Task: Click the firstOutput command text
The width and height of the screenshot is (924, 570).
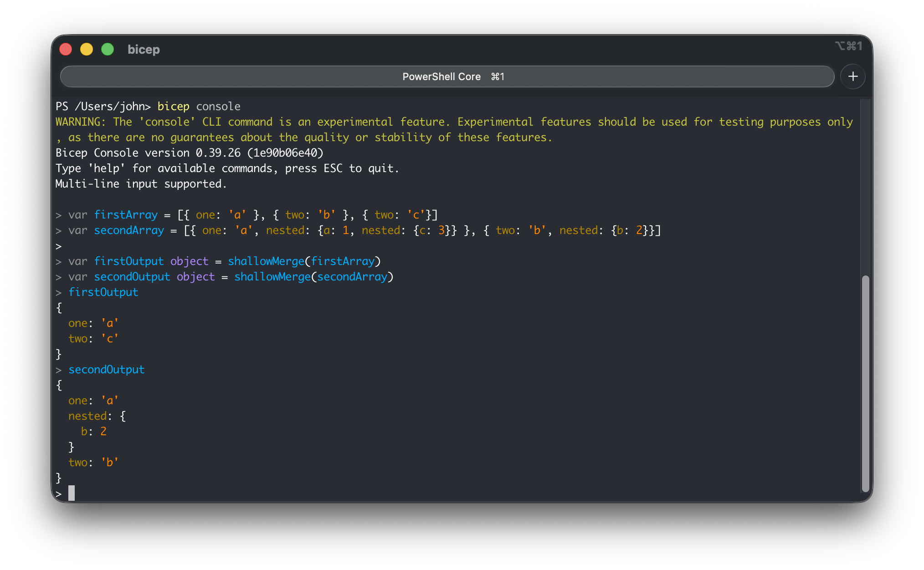Action: 103,292
